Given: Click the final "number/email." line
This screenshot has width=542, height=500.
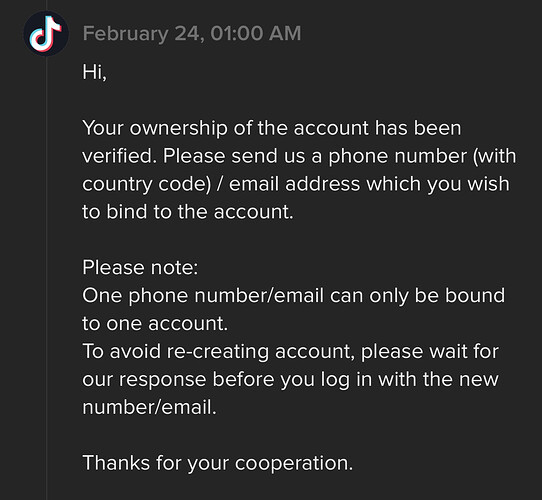Looking at the screenshot, I should (x=150, y=407).
